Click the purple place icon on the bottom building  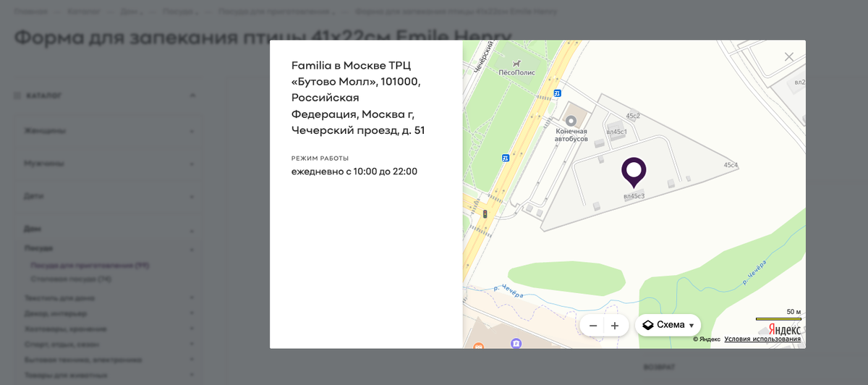pos(516,344)
